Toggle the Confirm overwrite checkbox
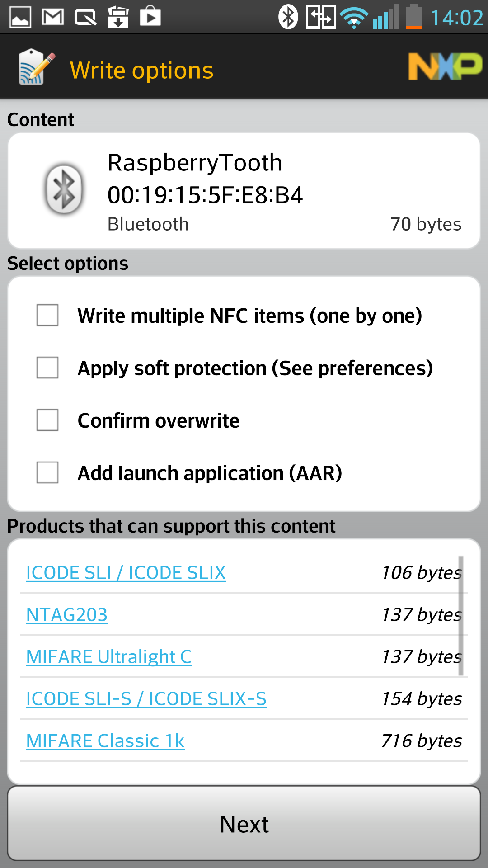Image resolution: width=488 pixels, height=868 pixels. point(47,420)
